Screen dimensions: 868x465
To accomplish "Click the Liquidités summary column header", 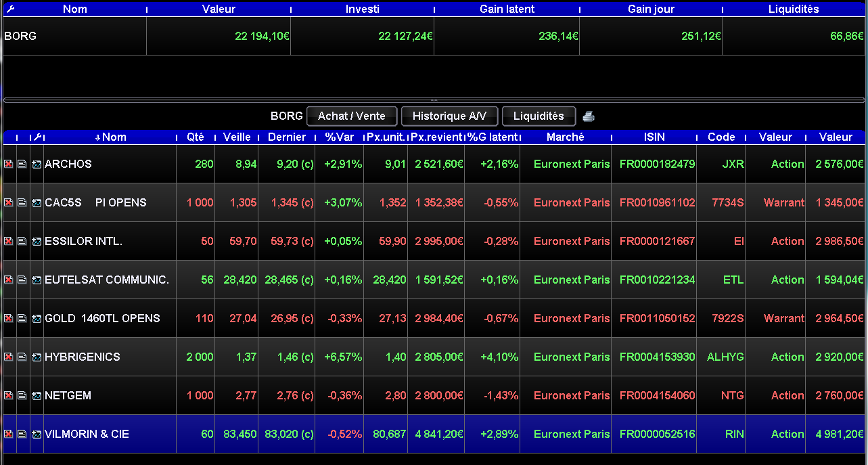I will (794, 9).
